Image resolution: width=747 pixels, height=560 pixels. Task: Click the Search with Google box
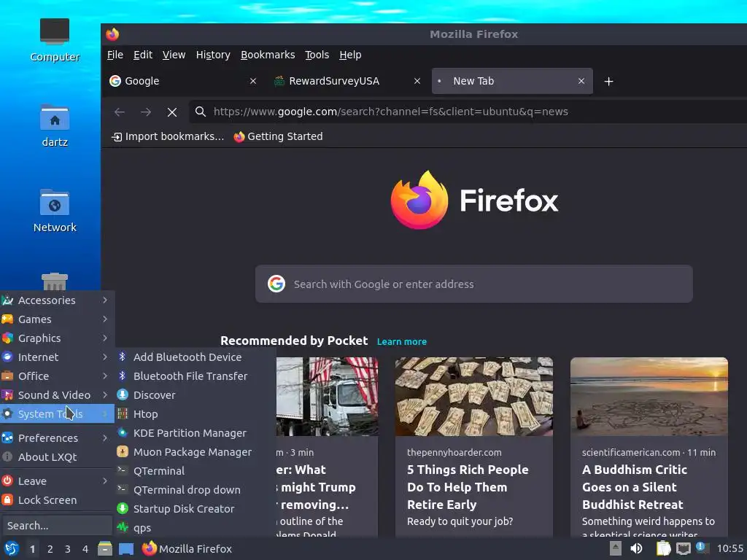[x=474, y=284]
